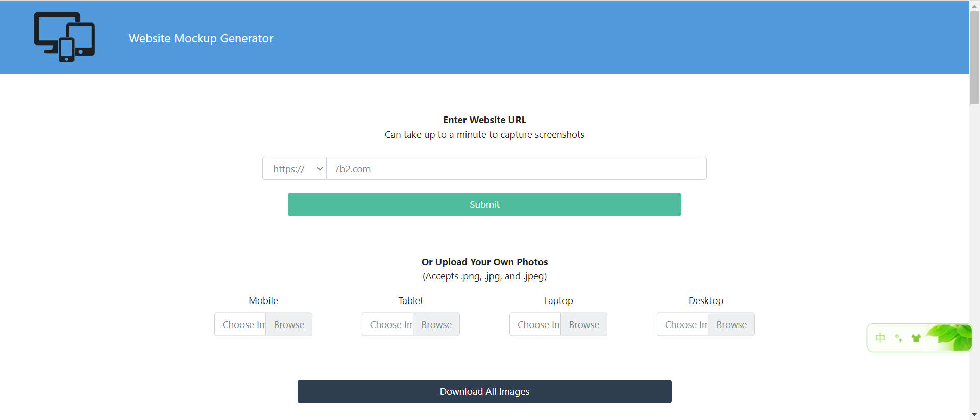Click the Download All Images button
This screenshot has width=980, height=420.
point(484,391)
